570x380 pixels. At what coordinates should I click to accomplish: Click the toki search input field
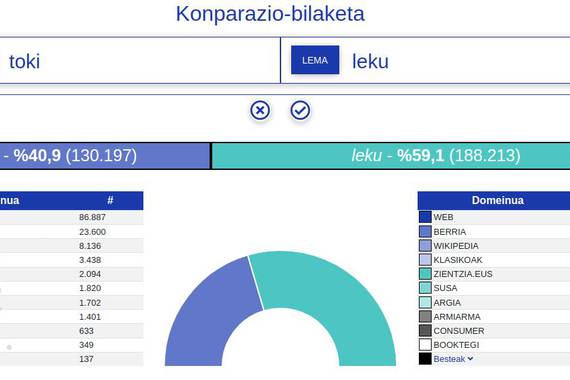point(140,61)
